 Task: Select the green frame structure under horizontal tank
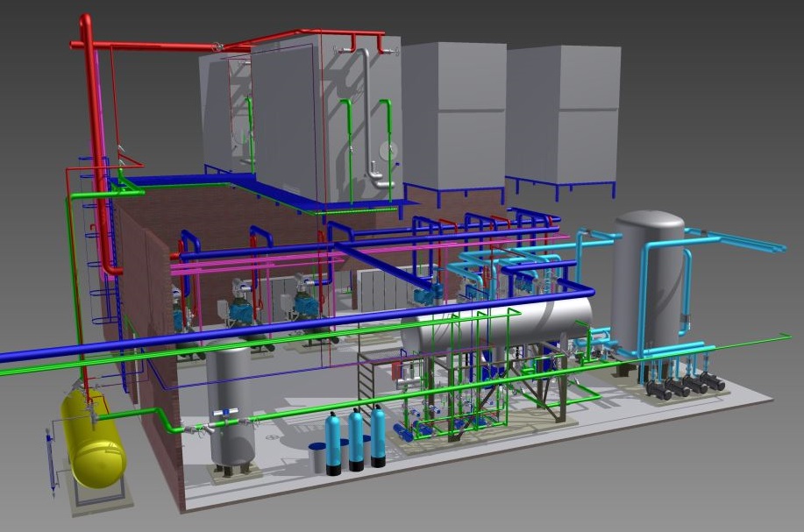[456, 368]
